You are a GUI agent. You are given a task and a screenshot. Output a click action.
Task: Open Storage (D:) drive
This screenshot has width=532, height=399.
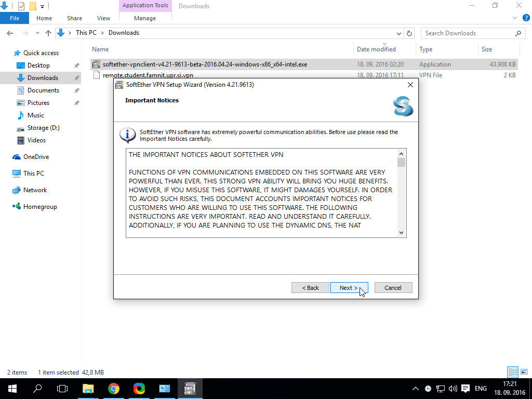click(43, 128)
